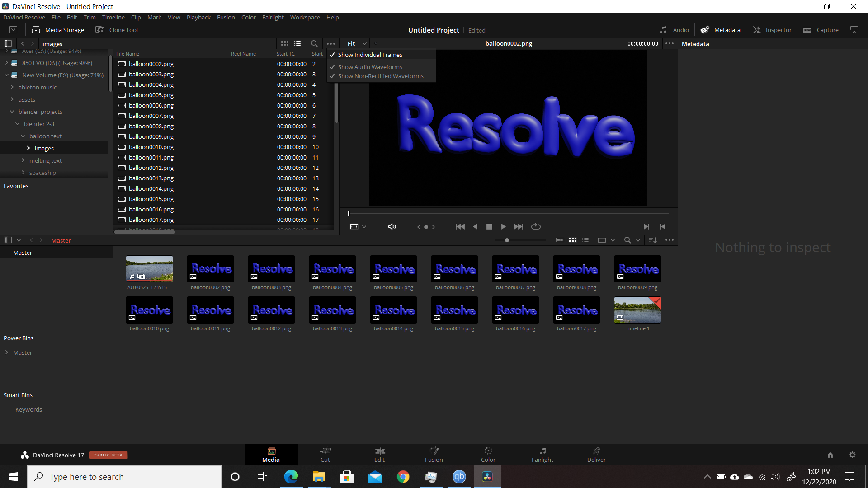Toggle the Inspector panel
This screenshot has height=488, width=868.
point(772,30)
